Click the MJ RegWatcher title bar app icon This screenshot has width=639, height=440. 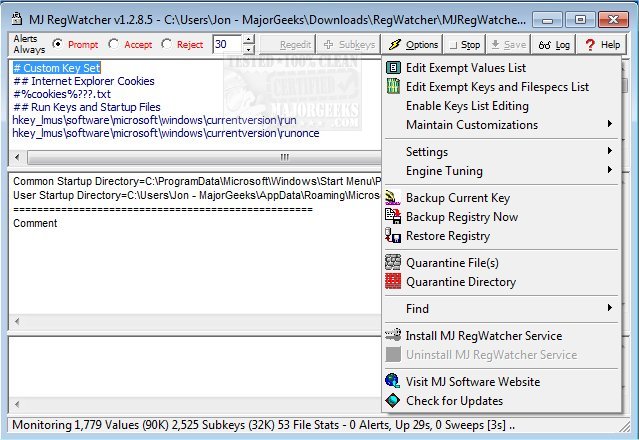17,19
